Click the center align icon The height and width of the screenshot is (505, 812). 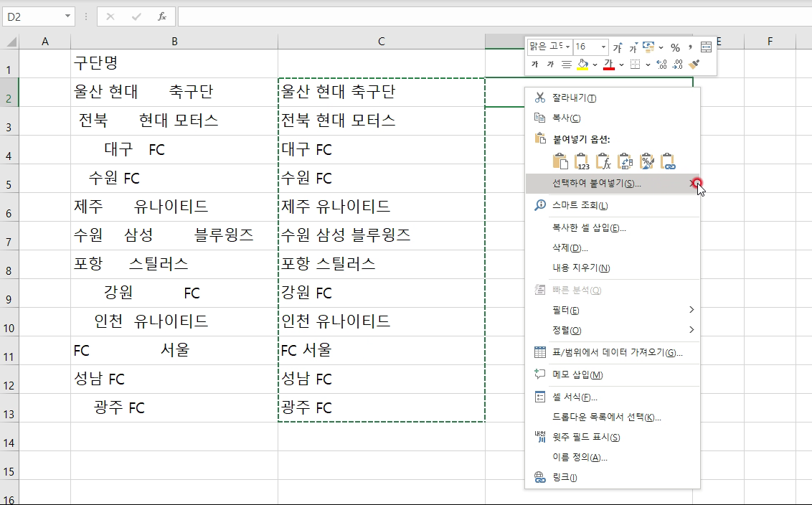click(x=567, y=65)
